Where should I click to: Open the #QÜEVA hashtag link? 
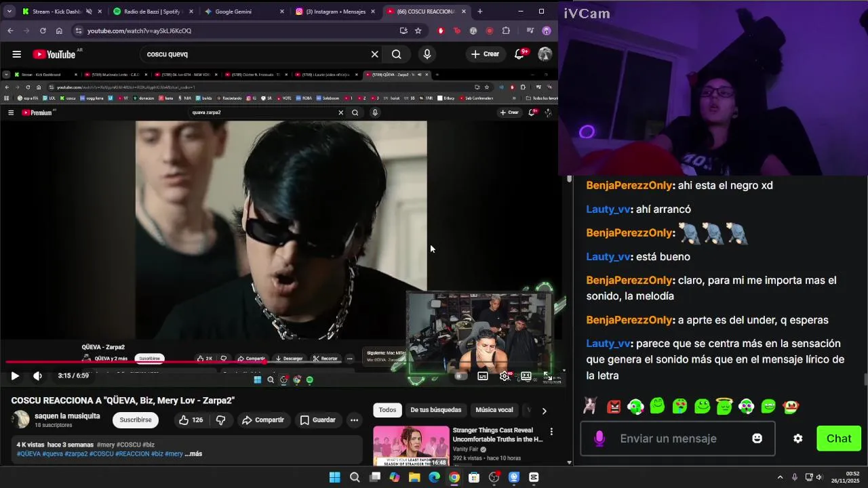click(28, 453)
